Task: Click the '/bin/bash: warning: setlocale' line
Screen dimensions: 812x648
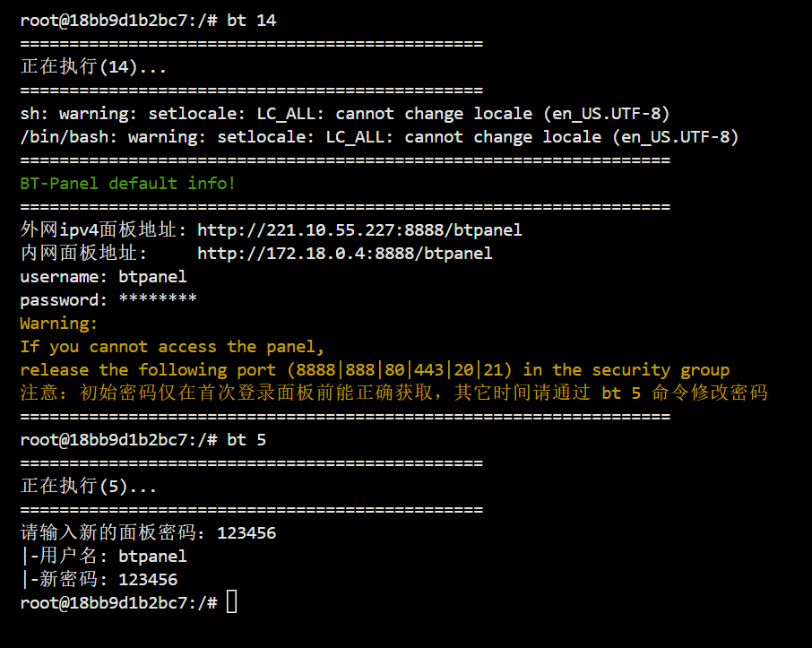Action: 379,137
